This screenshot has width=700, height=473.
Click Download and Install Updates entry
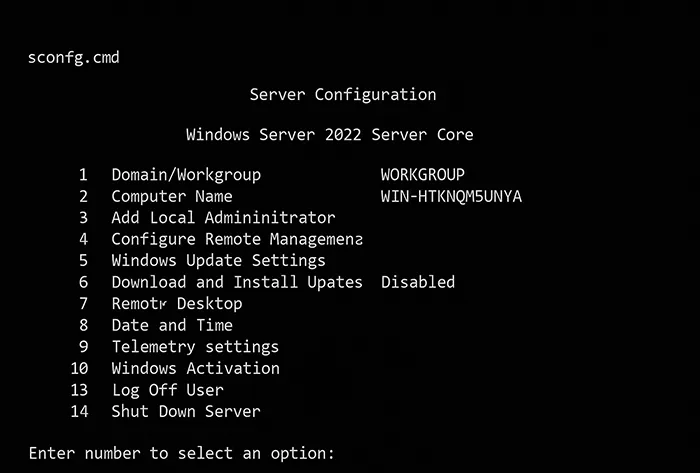(x=236, y=283)
